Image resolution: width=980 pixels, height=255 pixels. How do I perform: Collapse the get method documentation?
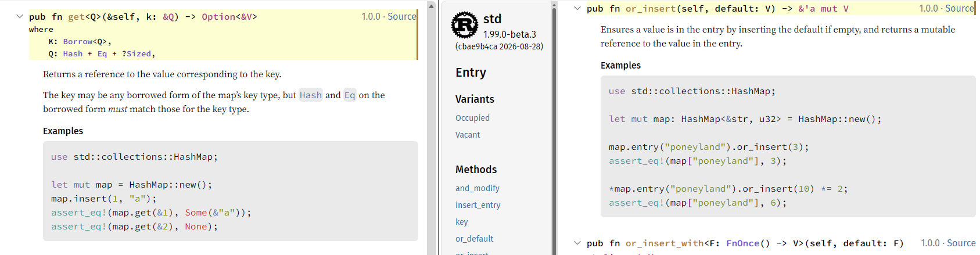[20, 17]
